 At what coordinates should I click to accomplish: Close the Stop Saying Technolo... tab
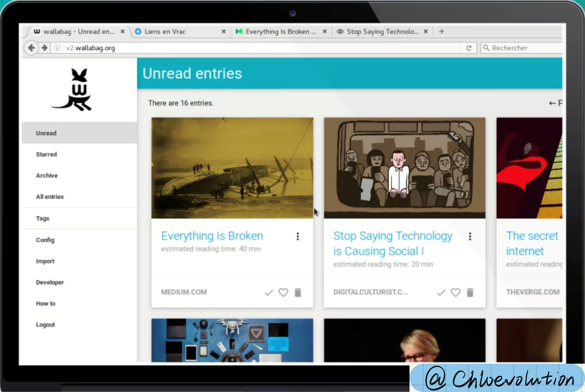tap(425, 32)
